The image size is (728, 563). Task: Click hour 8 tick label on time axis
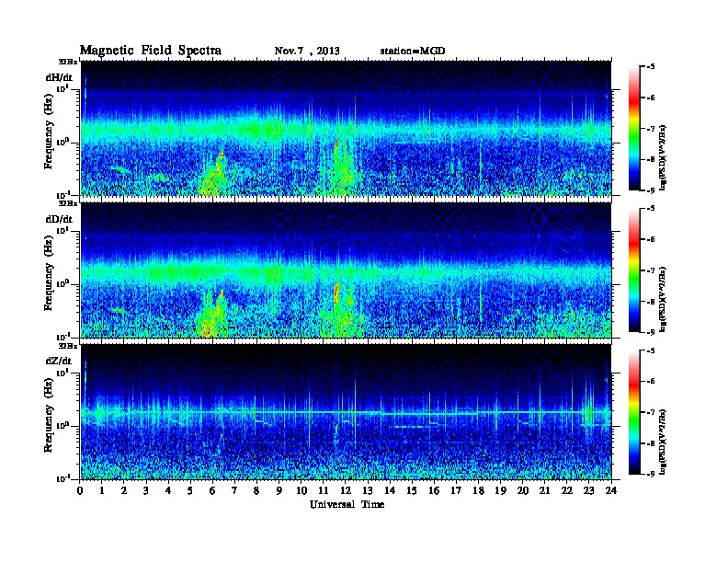click(256, 491)
